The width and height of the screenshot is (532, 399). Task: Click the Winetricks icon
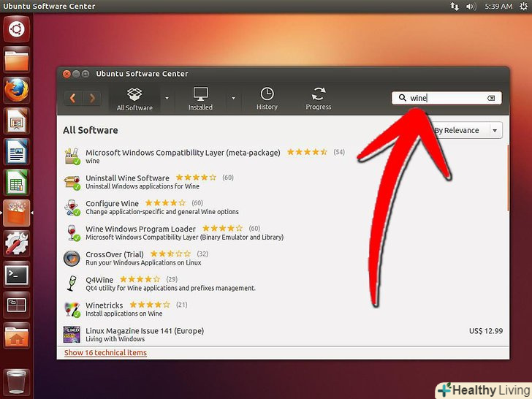tap(72, 309)
